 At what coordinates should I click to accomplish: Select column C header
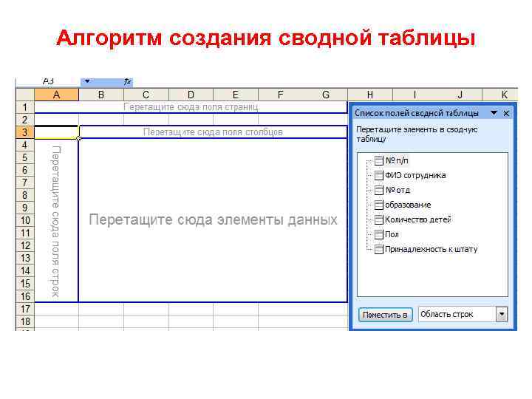pos(146,95)
